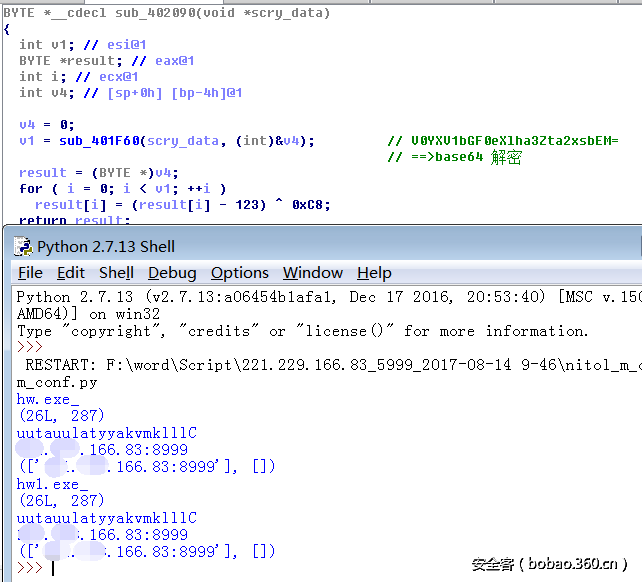642x582 pixels.
Task: Click the 'v4 = 0;' assignment line
Action: [47, 125]
